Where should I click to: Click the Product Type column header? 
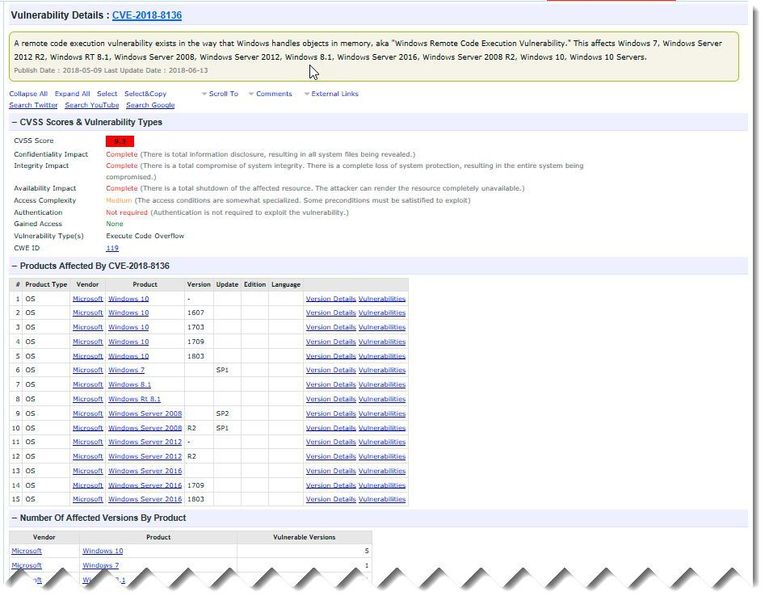tap(46, 285)
